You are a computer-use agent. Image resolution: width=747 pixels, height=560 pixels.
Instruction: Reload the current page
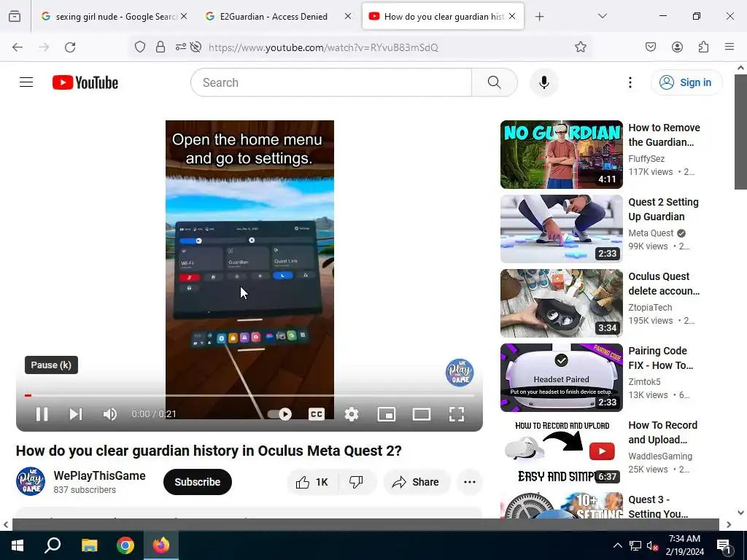(x=70, y=47)
